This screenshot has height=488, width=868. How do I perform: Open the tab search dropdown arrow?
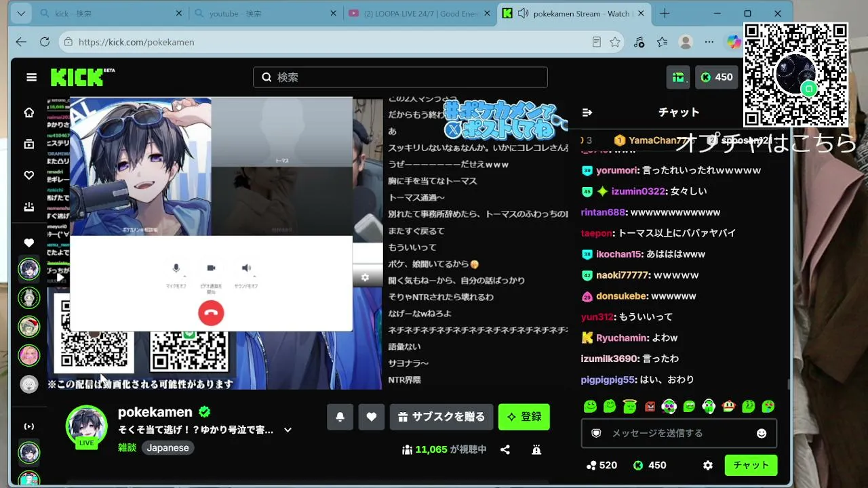tap(21, 14)
